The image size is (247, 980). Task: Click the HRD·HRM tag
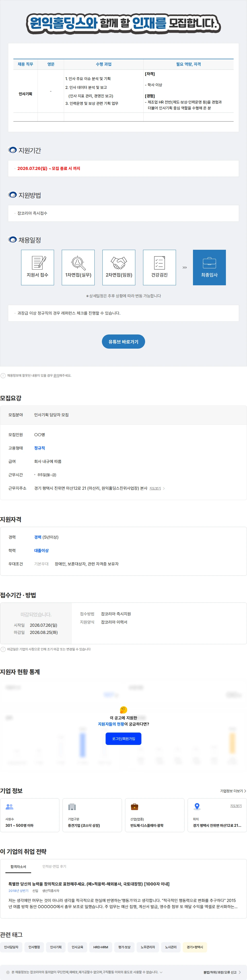tap(101, 947)
